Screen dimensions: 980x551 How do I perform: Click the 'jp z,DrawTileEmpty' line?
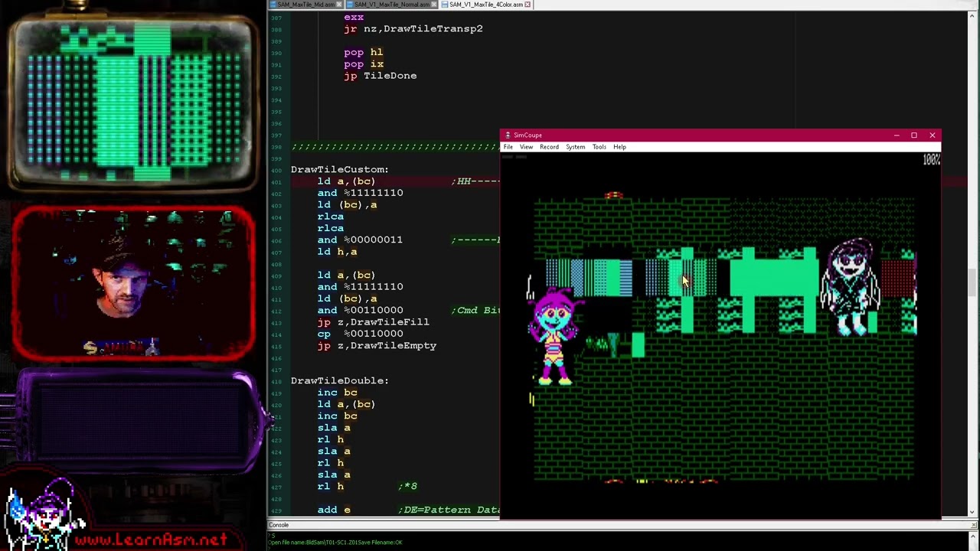coord(377,346)
